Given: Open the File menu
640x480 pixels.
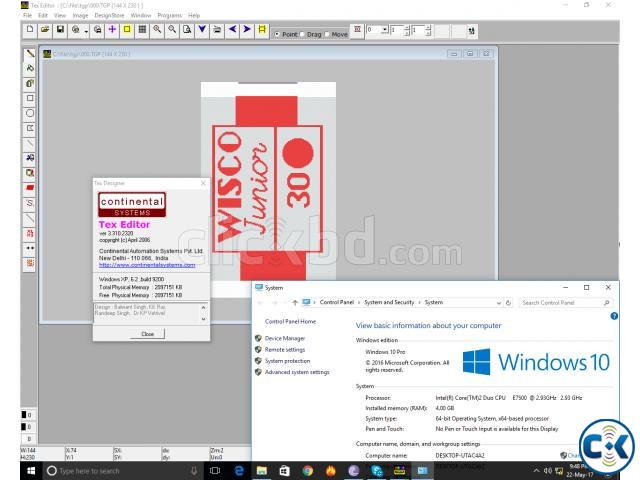Looking at the screenshot, I should 27,16.
